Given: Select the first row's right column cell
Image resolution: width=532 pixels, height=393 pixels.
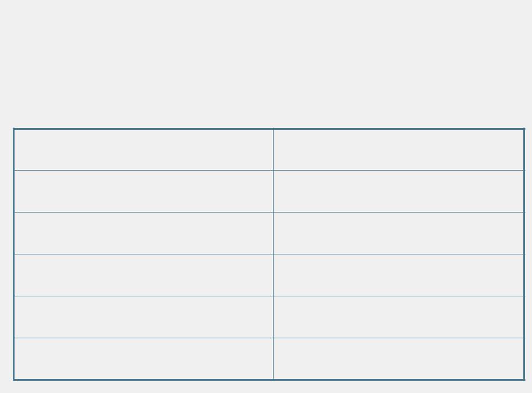Looking at the screenshot, I should [x=399, y=150].
